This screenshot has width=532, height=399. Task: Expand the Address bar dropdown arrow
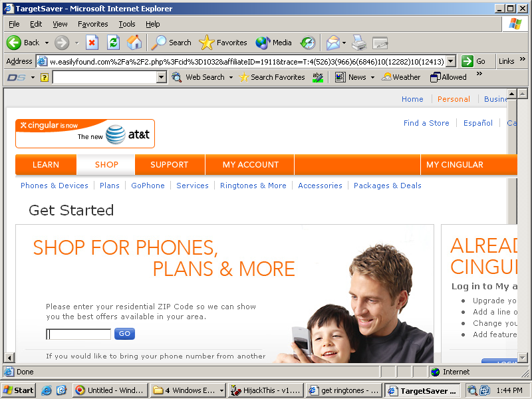tap(450, 61)
